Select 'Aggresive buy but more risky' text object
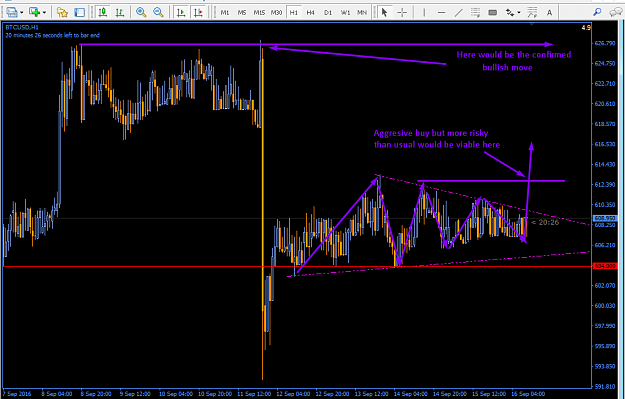 431,133
